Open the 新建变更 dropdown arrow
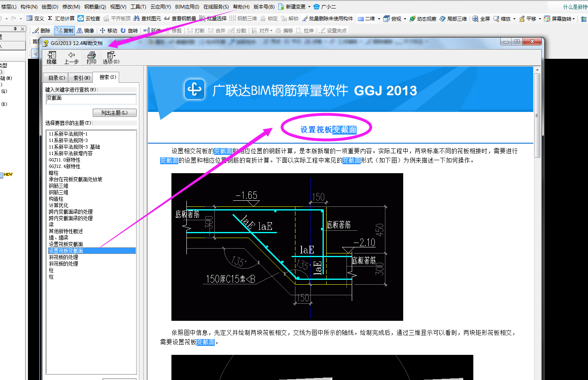 (309, 7)
